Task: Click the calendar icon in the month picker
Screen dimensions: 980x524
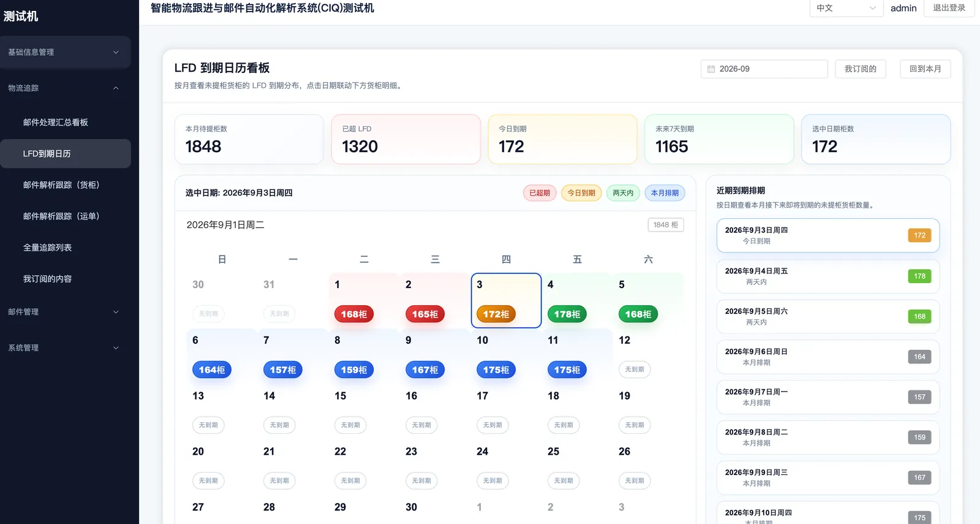Action: pyautogui.click(x=711, y=69)
